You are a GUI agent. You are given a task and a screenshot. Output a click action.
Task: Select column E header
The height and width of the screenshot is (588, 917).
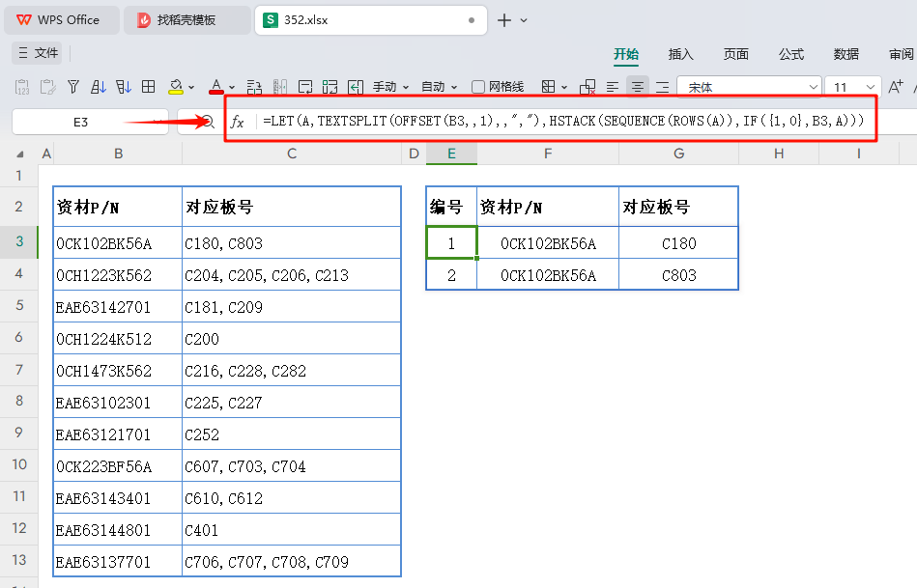(x=451, y=154)
